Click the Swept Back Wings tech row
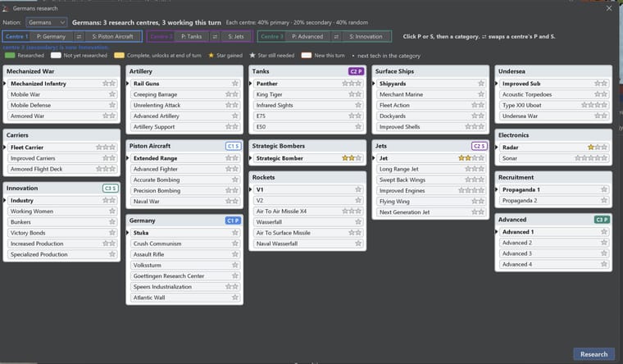Viewport: 623px width, 364px height. tap(431, 180)
